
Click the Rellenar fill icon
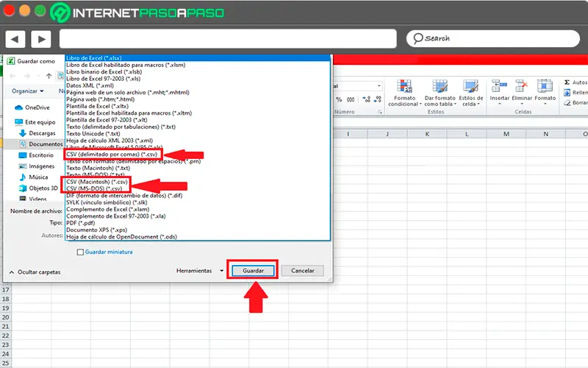567,93
